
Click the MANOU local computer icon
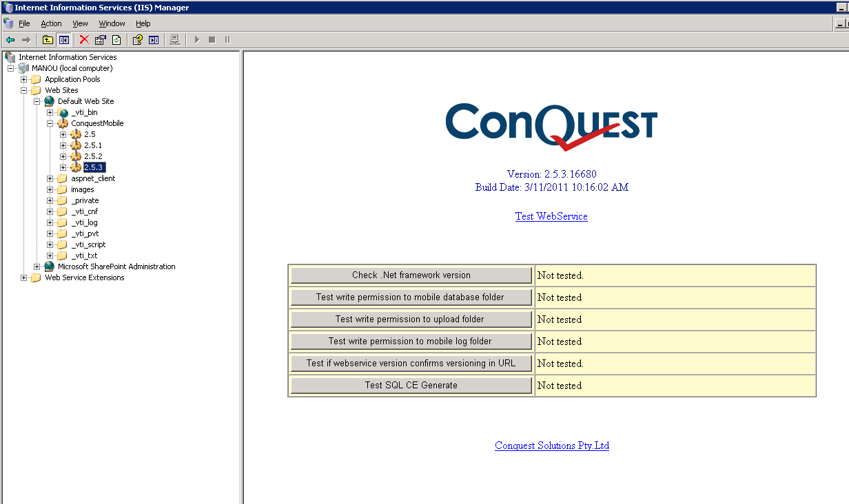pyautogui.click(x=23, y=68)
